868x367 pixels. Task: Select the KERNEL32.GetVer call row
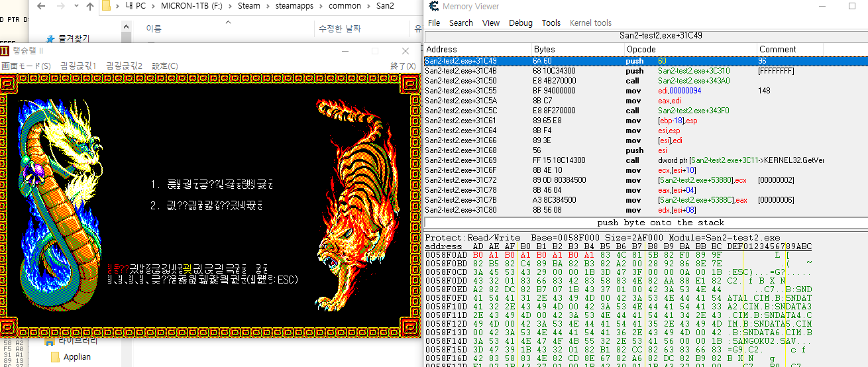646,160
